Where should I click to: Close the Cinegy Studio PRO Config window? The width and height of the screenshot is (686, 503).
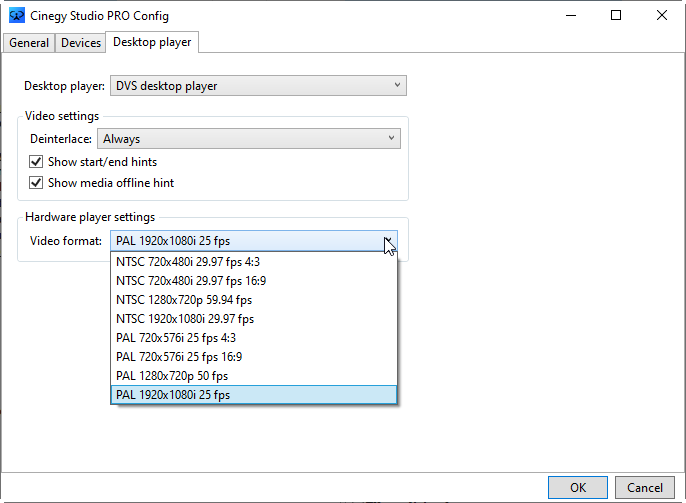point(662,16)
